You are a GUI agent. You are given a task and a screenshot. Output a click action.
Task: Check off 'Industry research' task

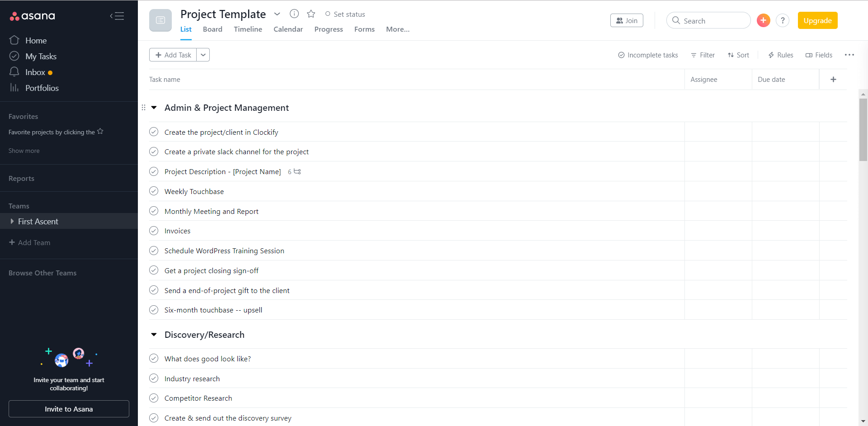(x=154, y=379)
